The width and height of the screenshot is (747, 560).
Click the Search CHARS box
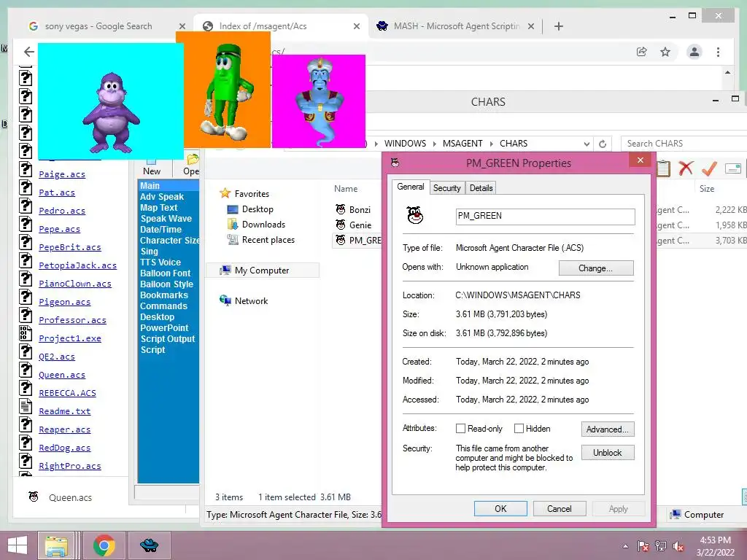684,144
